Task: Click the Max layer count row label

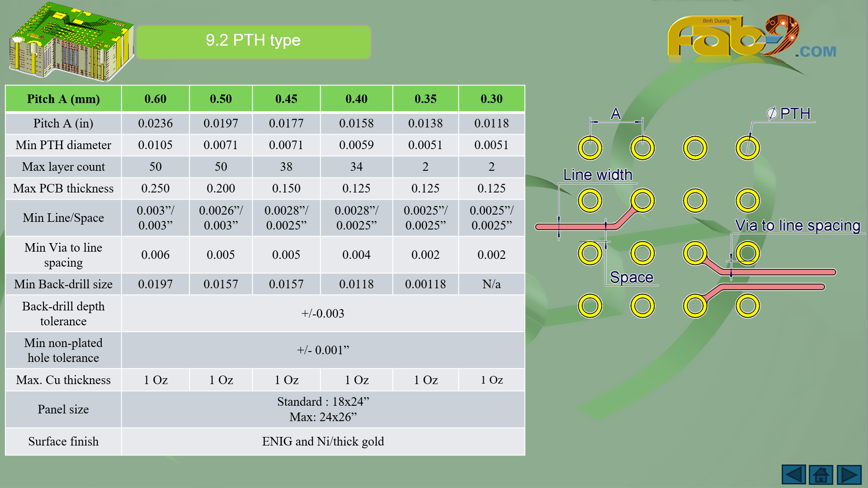Action: (x=63, y=166)
